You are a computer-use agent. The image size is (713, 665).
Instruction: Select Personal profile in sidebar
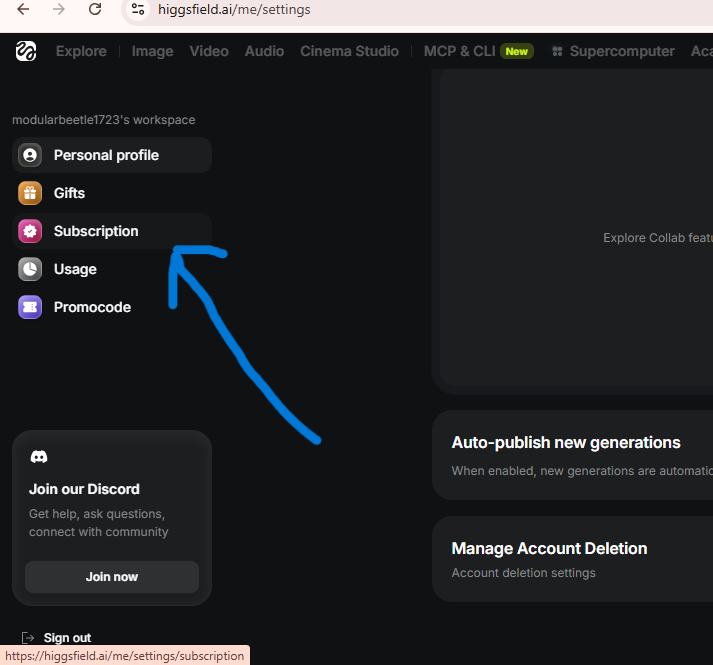[112, 155]
